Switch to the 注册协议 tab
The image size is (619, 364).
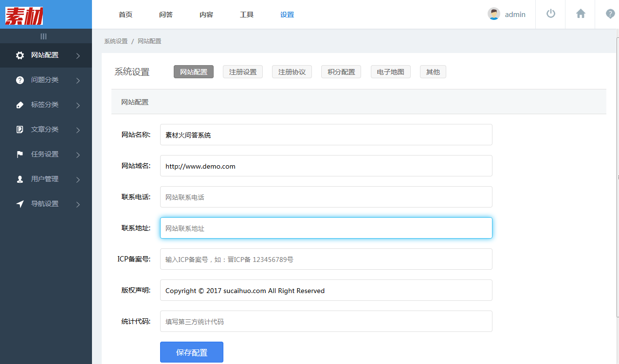(x=292, y=72)
